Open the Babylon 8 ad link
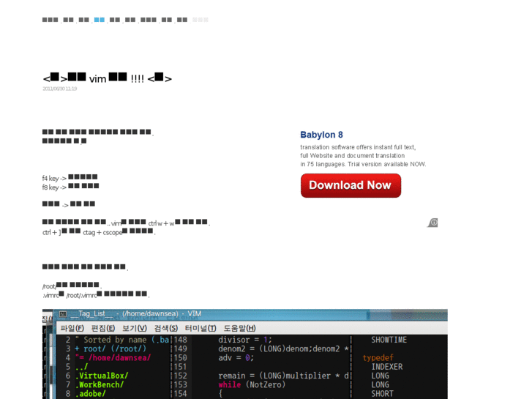This screenshot has width=532, height=399. point(321,135)
